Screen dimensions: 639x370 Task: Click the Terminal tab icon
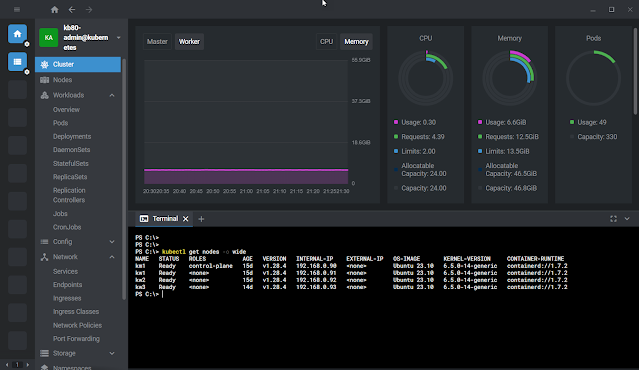[x=144, y=219]
